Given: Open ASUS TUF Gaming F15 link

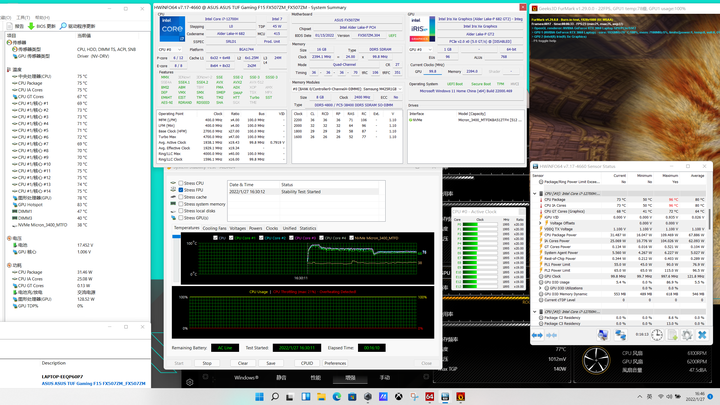Looking at the screenshot, I should click(x=93, y=383).
